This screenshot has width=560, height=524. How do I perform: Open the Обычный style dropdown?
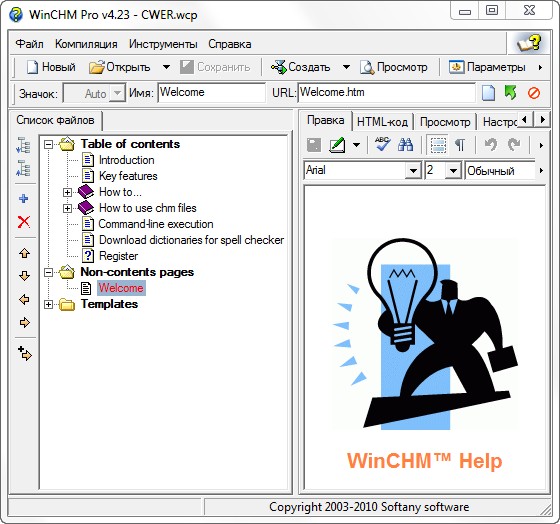500,170
